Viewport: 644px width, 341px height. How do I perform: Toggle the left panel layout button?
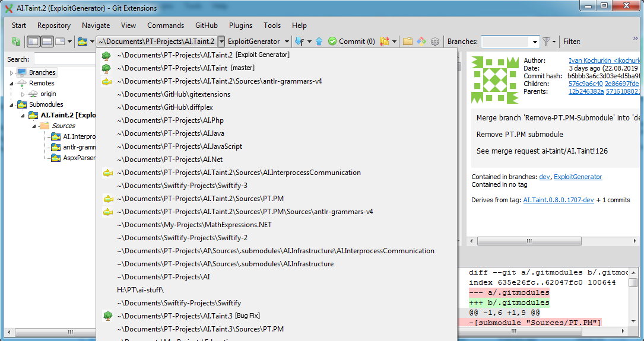[x=33, y=42]
